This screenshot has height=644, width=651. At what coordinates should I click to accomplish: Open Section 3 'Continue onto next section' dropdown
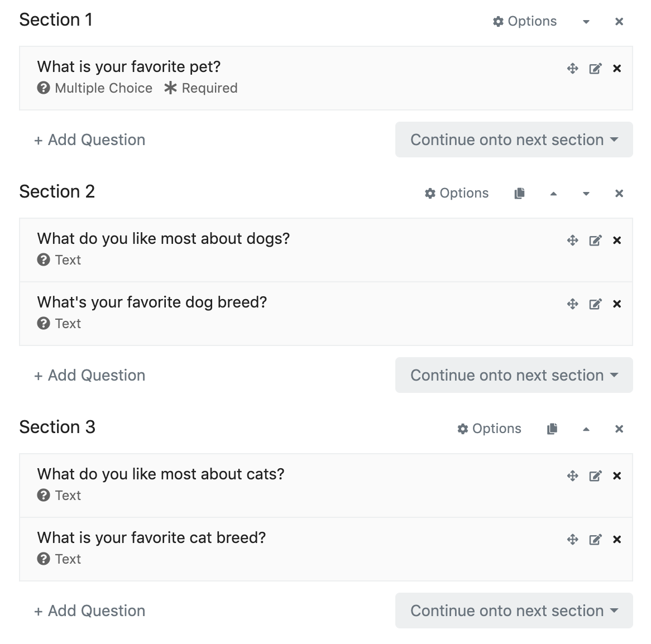click(x=514, y=611)
